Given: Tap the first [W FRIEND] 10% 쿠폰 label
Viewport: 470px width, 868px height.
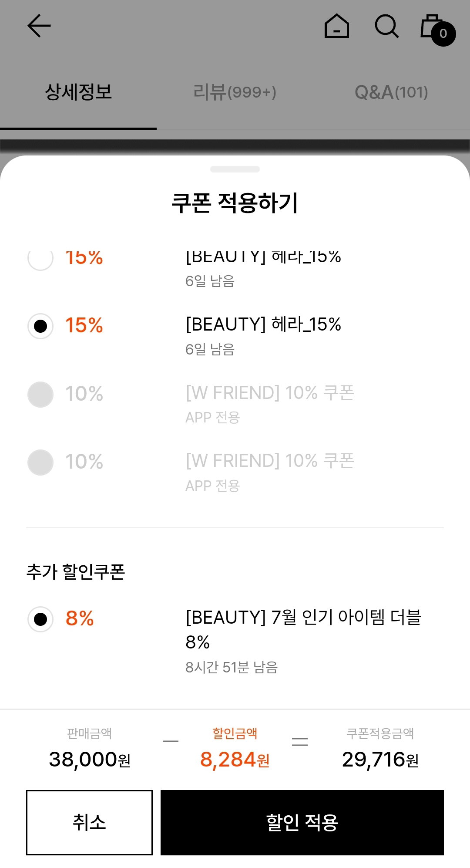Looking at the screenshot, I should pos(270,393).
